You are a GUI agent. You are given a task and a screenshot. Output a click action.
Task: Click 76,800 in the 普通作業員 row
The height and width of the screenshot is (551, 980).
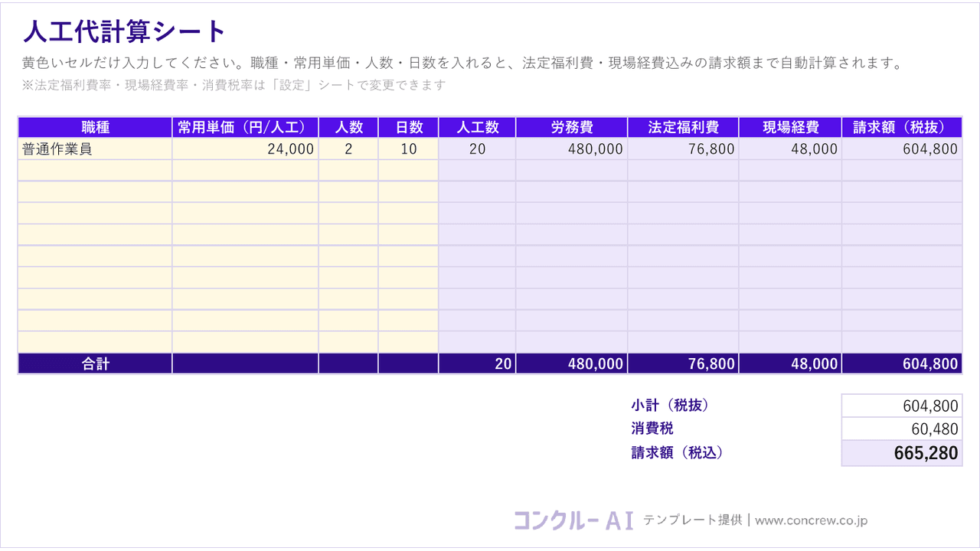pos(683,149)
